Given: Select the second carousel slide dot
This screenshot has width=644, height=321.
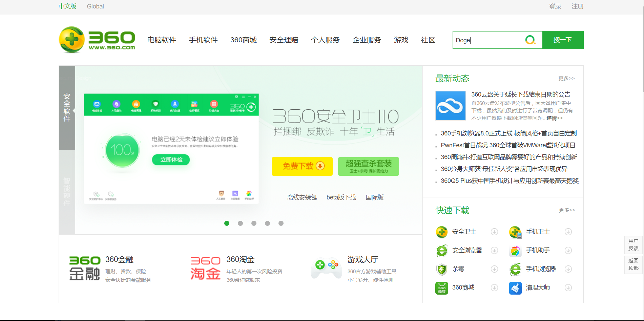Looking at the screenshot, I should tap(240, 223).
